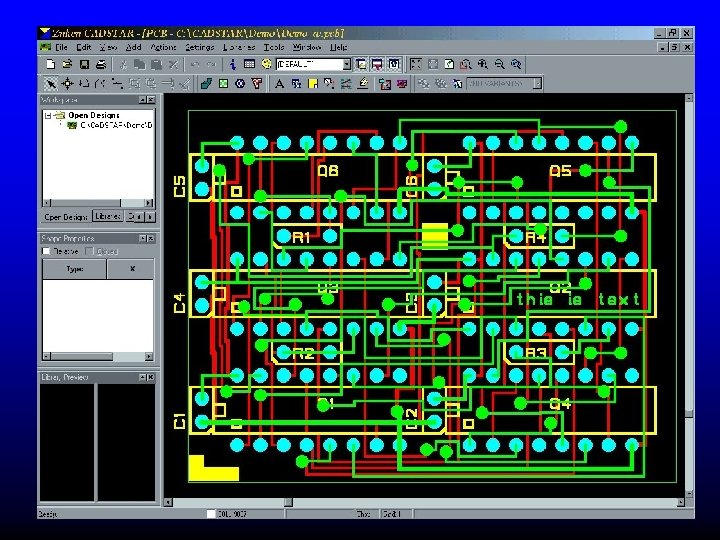Open the Edit menu
Screen dimensions: 720x540
click(84, 47)
